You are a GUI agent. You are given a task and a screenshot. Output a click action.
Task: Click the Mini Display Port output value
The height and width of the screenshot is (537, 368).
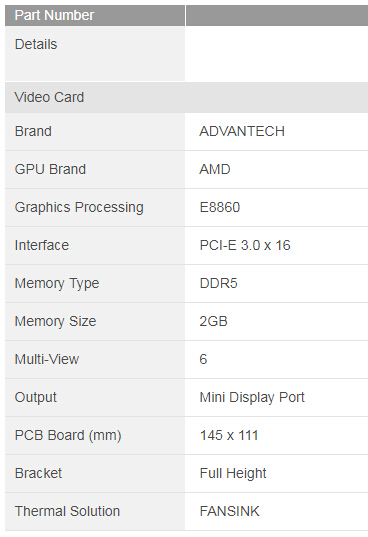point(252,398)
